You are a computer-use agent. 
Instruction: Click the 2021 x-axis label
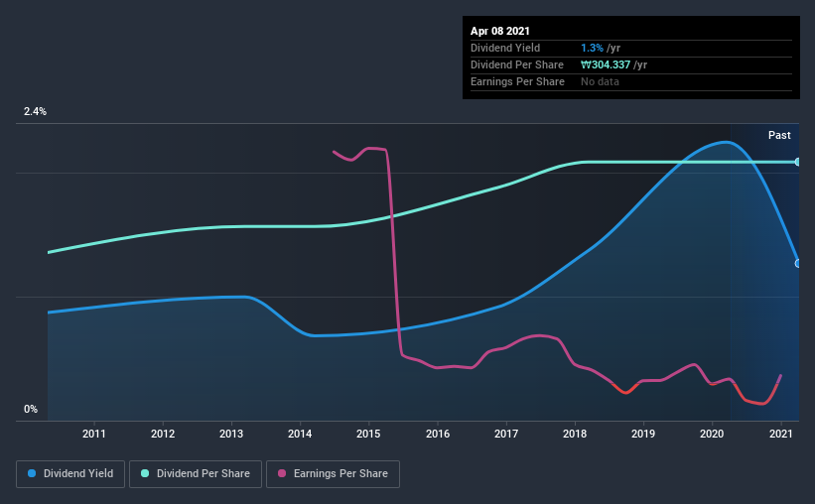pos(780,434)
